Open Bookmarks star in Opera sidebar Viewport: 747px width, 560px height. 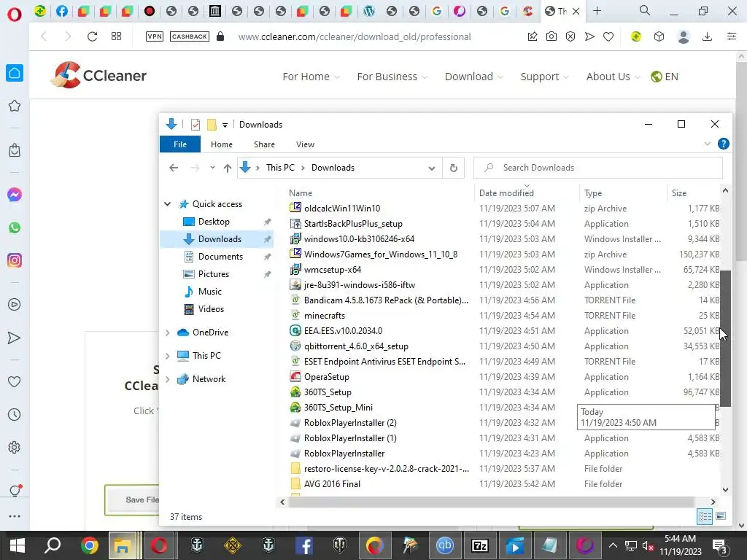15,106
